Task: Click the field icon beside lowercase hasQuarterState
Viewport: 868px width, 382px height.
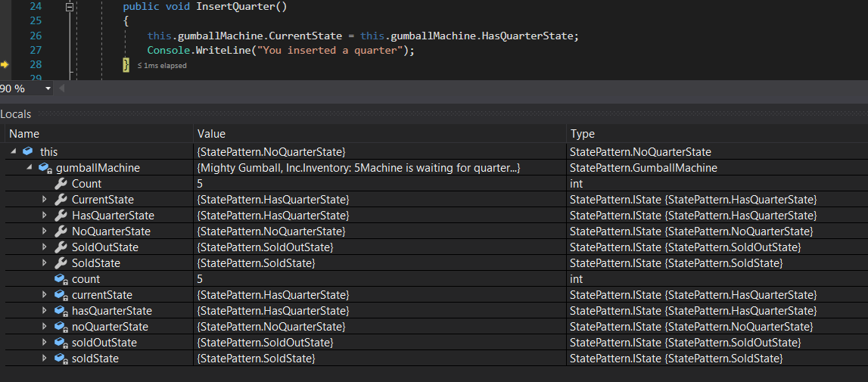Action: coord(61,311)
